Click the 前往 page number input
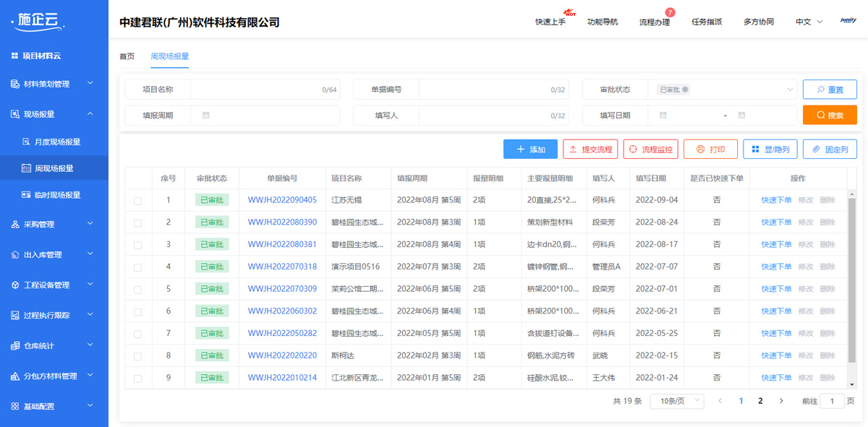The width and height of the screenshot is (868, 427). point(832,401)
